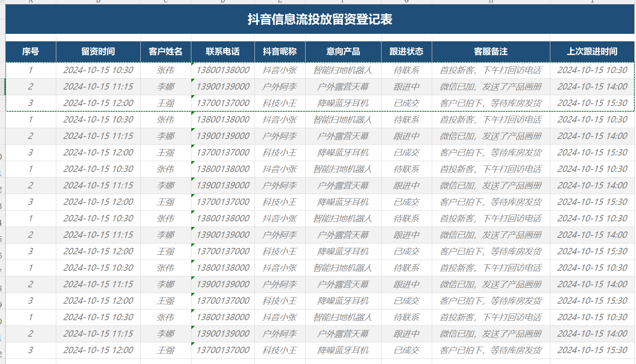Click 2024-10-15 14:00 cell inside dashed selection

(x=592, y=87)
